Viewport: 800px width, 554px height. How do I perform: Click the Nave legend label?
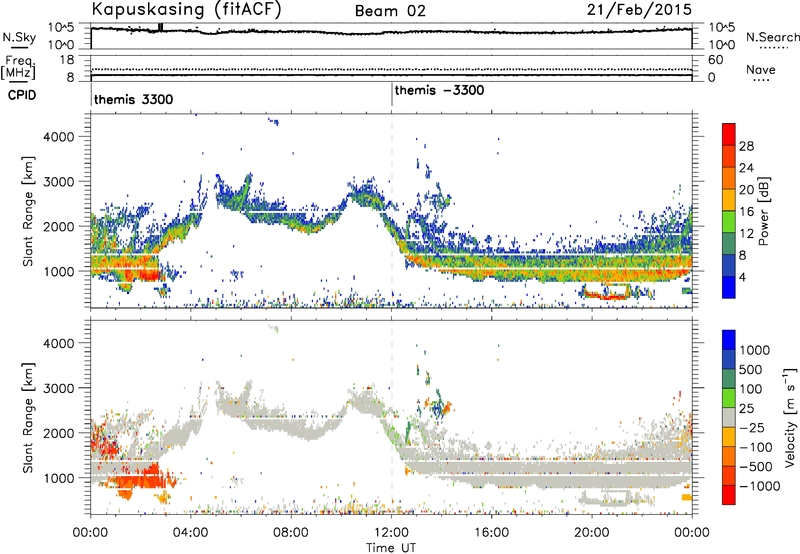click(761, 69)
